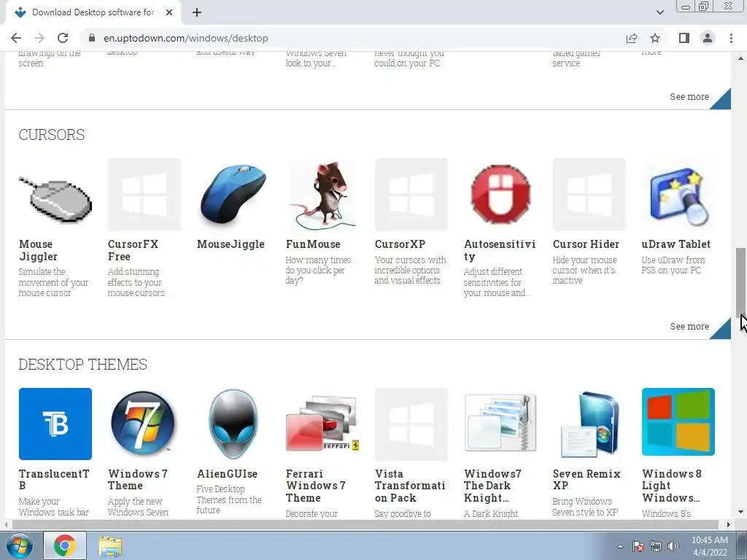The image size is (747, 560).
Task: Open the File Explorer taskbar icon
Action: [x=110, y=545]
